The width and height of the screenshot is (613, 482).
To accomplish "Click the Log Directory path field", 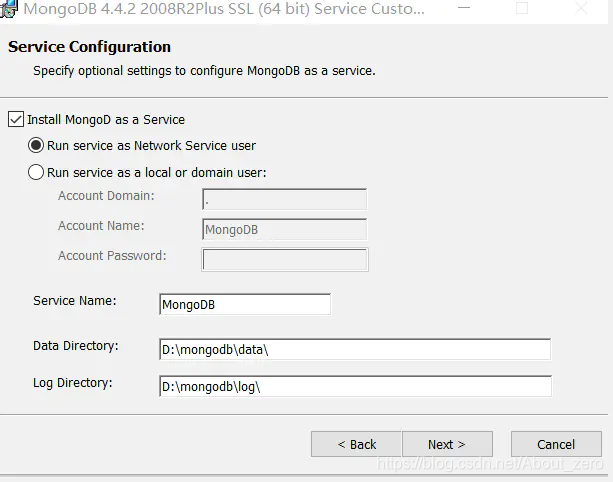I will (355, 386).
